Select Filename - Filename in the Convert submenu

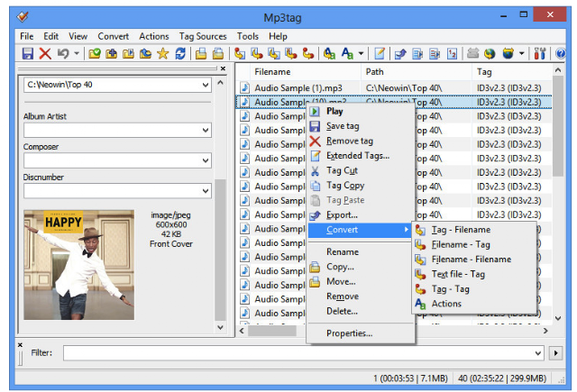click(473, 260)
